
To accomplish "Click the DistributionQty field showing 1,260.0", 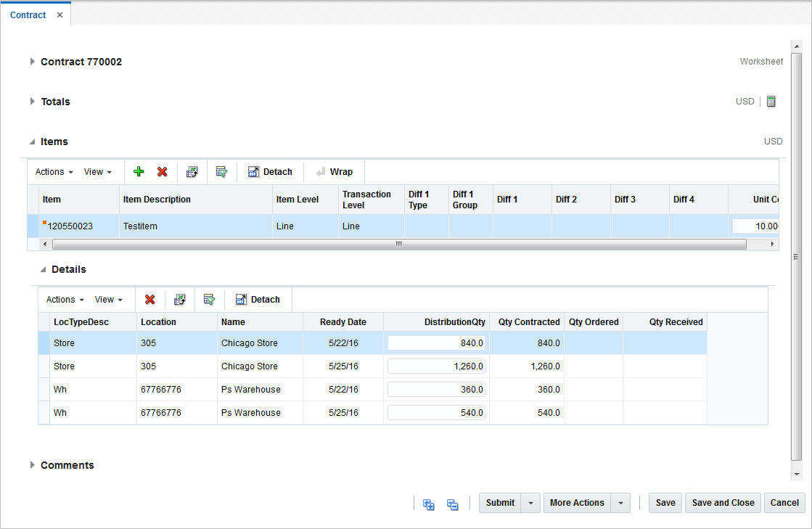I will 436,366.
